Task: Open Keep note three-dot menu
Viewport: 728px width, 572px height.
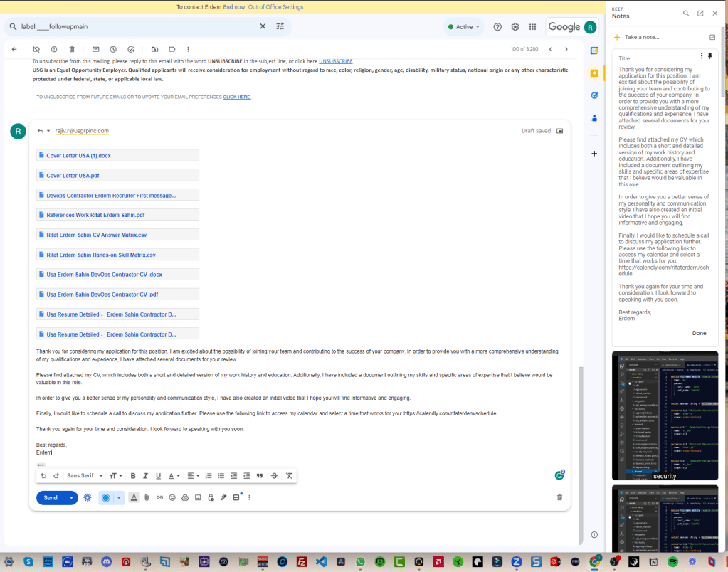Action: [x=702, y=55]
